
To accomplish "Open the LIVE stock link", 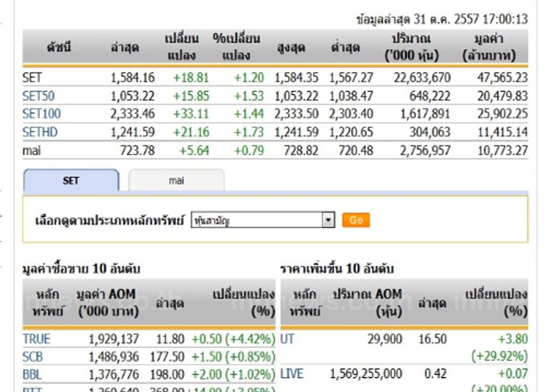I will pyautogui.click(x=292, y=374).
